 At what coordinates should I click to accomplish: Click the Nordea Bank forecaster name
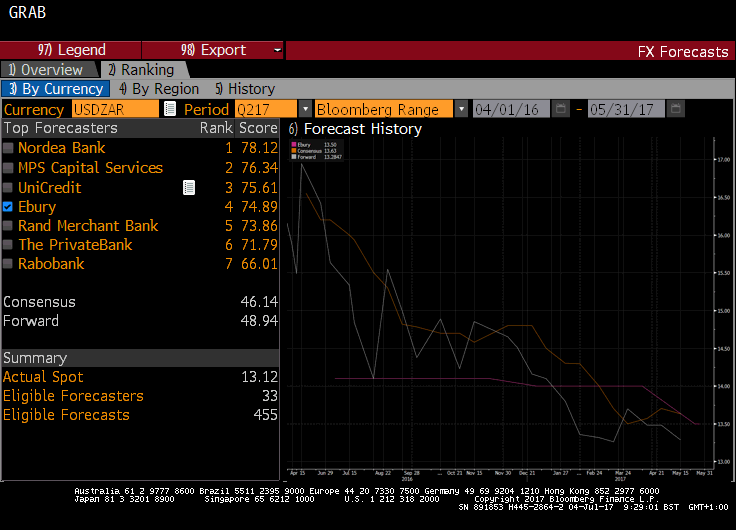point(61,148)
